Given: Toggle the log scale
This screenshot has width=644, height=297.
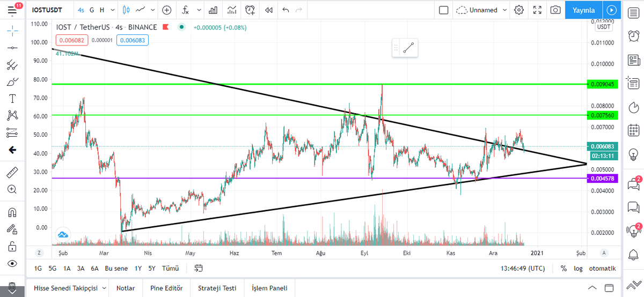Looking at the screenshot, I should click(579, 268).
